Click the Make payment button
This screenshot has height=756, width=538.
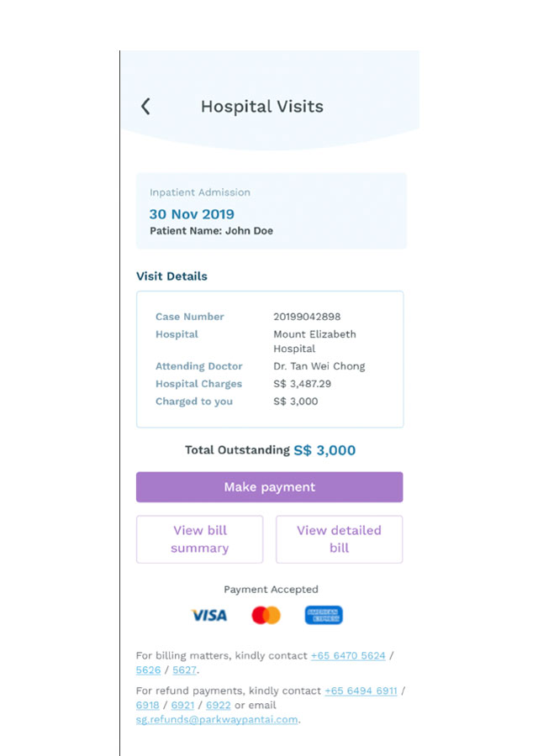(269, 487)
